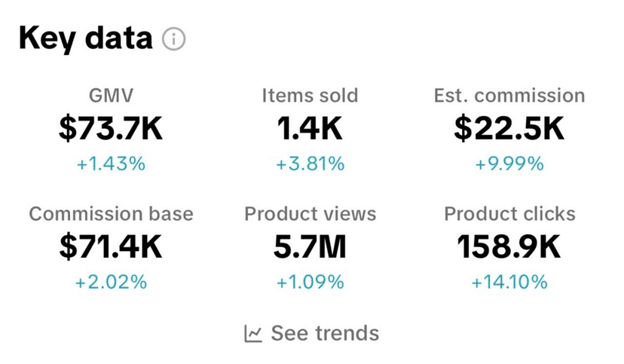The height and width of the screenshot is (364, 624).
Task: Click the trends chart icon
Action: 253,333
